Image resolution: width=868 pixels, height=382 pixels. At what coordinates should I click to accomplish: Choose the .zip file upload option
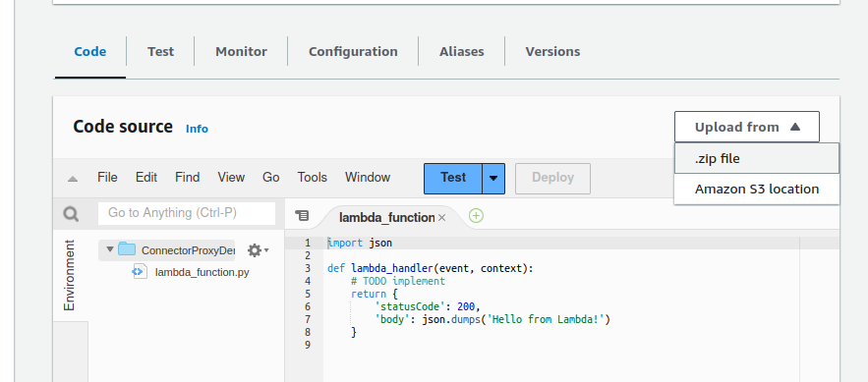[x=757, y=159]
